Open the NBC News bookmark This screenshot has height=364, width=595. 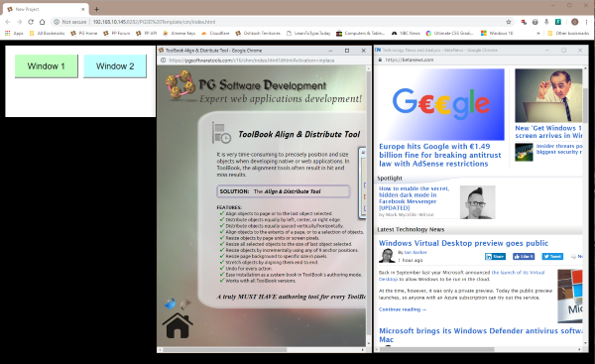pyautogui.click(x=406, y=34)
